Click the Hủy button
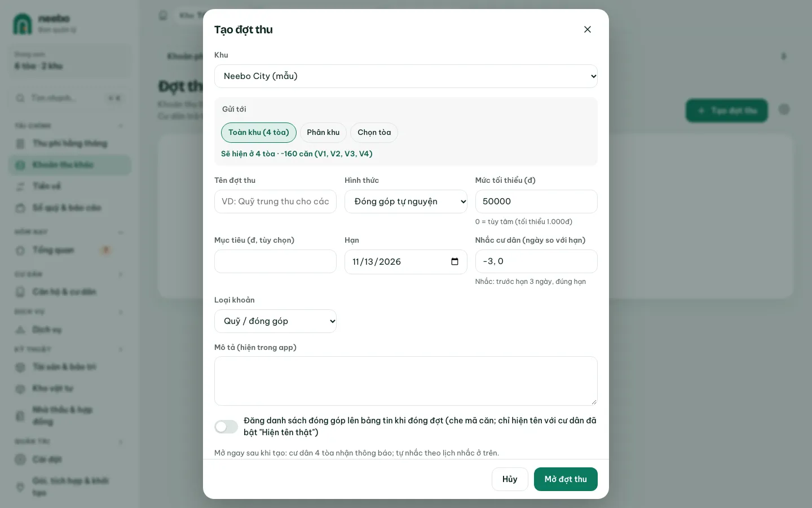The height and width of the screenshot is (508, 812). coord(510,479)
